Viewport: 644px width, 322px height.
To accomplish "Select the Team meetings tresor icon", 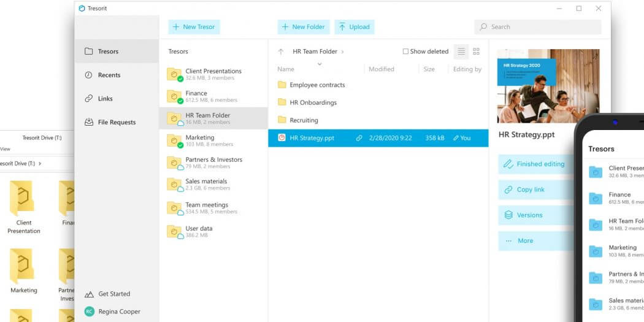I will (175, 209).
